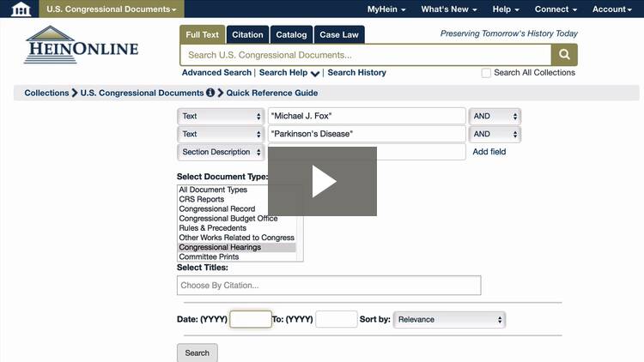
Task: Click the Collections breadcrumb link
Action: coord(46,93)
